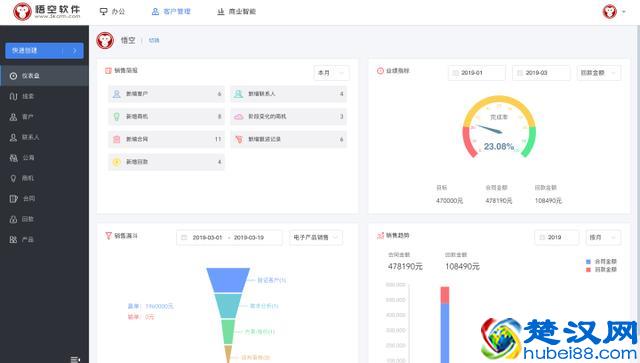The width and height of the screenshot is (640, 363).
Task: Click the 2019-03 end month field
Action: coord(541,73)
